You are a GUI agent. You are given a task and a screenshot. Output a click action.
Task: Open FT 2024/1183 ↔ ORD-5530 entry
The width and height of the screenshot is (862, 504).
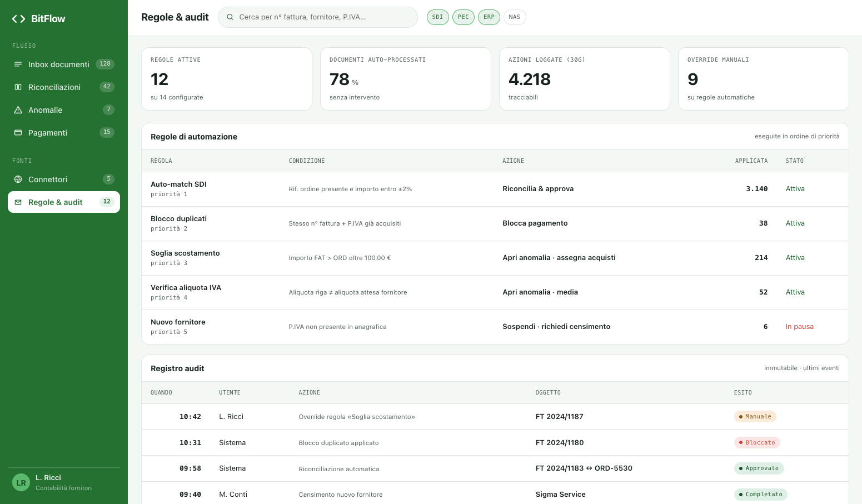[x=584, y=468]
